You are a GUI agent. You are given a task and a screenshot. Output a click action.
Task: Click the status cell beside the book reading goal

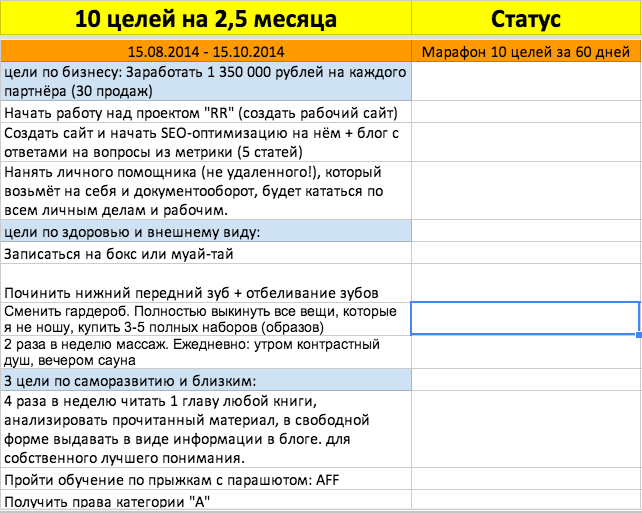(526, 429)
